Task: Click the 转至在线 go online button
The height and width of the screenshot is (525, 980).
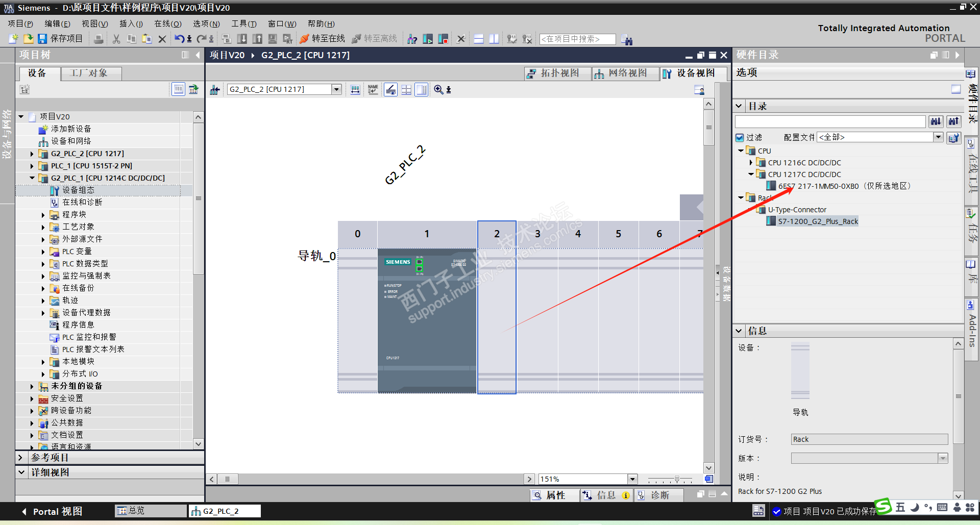Action: coord(323,39)
